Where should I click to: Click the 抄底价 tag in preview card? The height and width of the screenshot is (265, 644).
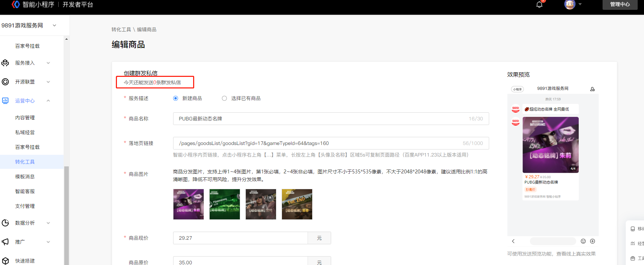pos(530,190)
